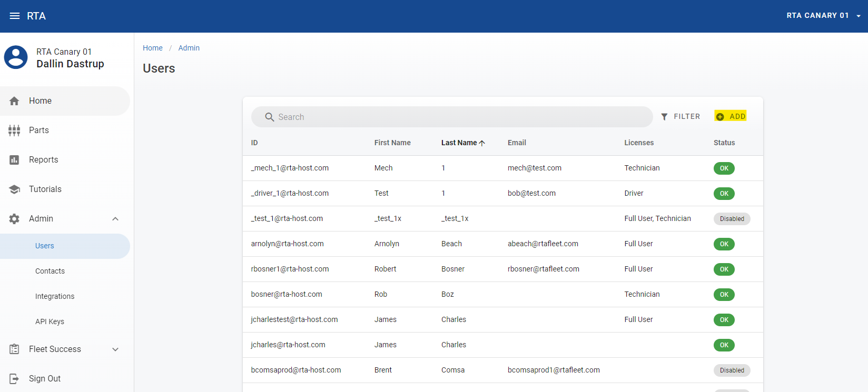This screenshot has height=392, width=868.
Task: Select Contacts in the Admin submenu
Action: tap(50, 271)
